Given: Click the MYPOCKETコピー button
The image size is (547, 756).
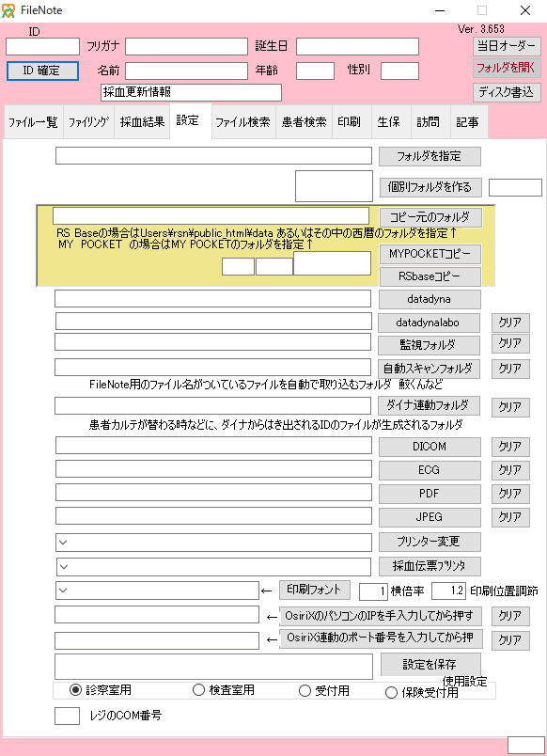Looking at the screenshot, I should 430,254.
